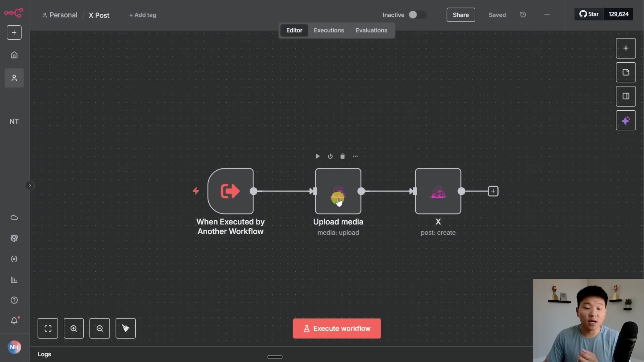
Task: Open workflow history clock icon
Action: click(523, 15)
